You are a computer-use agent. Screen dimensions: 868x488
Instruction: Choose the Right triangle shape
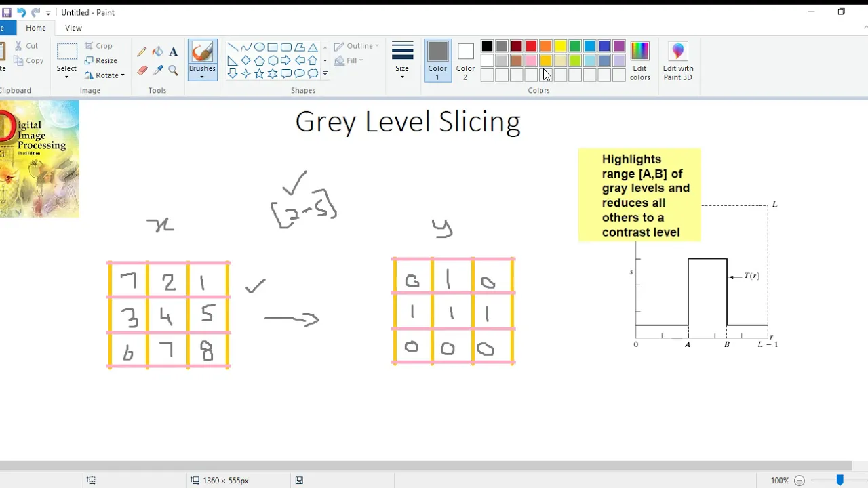pos(233,60)
